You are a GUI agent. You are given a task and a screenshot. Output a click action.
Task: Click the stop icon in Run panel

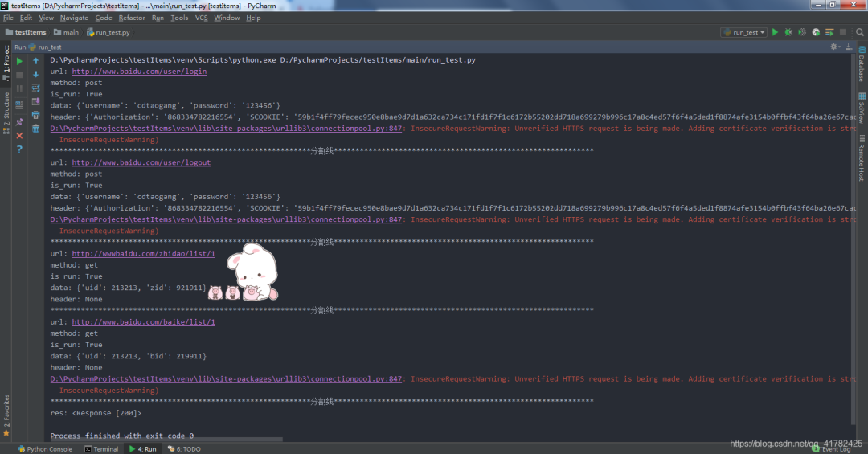tap(19, 75)
